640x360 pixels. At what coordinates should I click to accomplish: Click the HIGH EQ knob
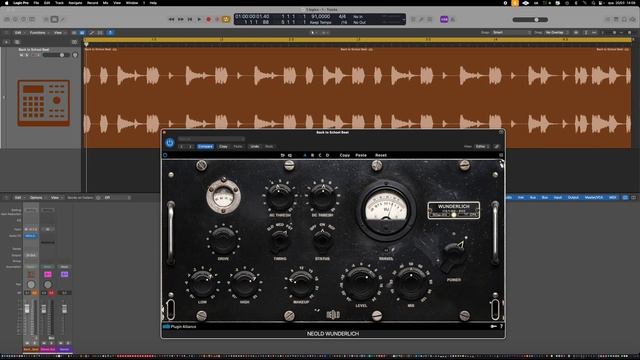click(x=244, y=283)
